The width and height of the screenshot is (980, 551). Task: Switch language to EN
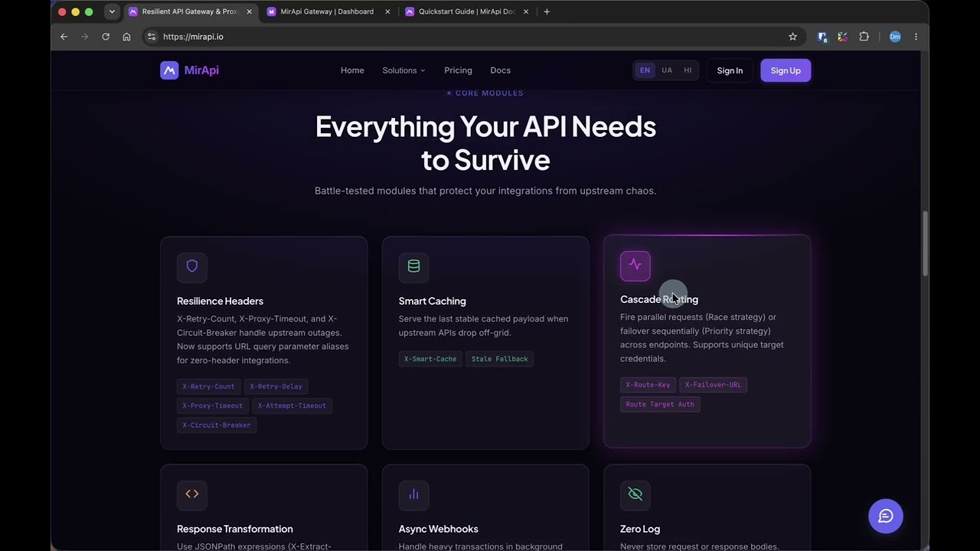click(x=645, y=70)
